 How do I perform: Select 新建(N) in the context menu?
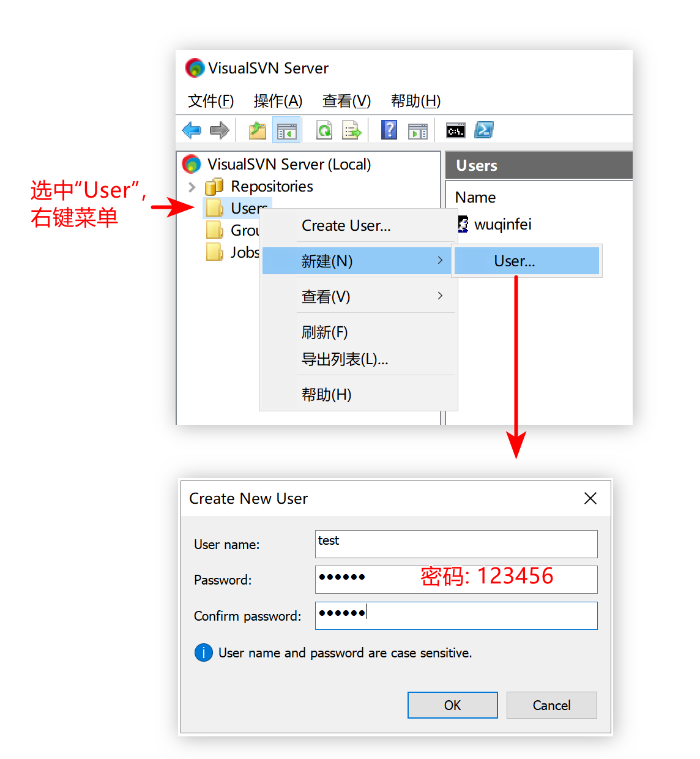point(358,261)
